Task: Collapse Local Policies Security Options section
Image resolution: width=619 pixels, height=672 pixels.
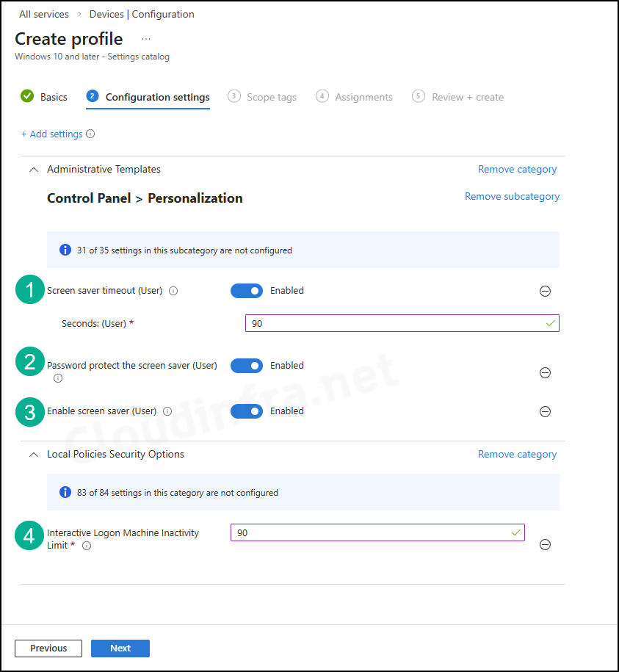Action: click(x=33, y=455)
